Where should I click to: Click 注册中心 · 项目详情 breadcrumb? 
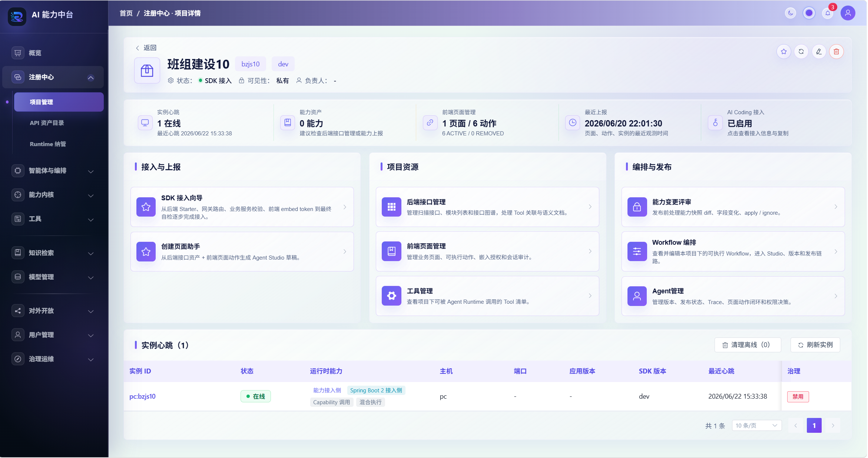[x=172, y=13]
